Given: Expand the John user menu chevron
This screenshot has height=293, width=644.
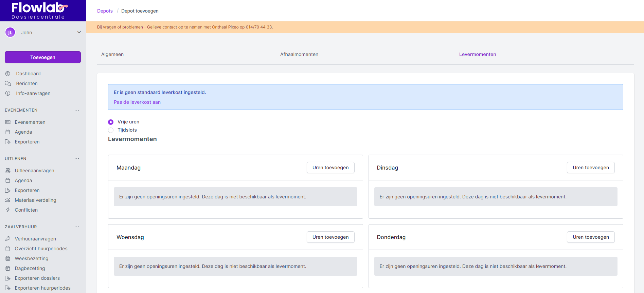Looking at the screenshot, I should click(79, 33).
